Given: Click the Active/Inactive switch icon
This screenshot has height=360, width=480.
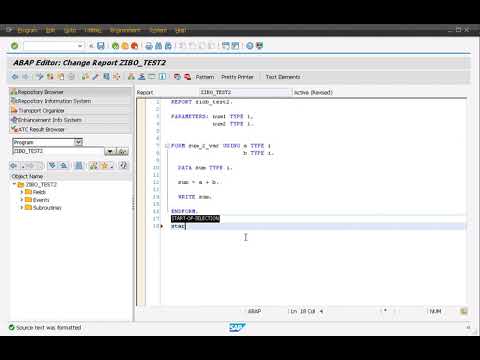Looking at the screenshot, I should (50, 77).
